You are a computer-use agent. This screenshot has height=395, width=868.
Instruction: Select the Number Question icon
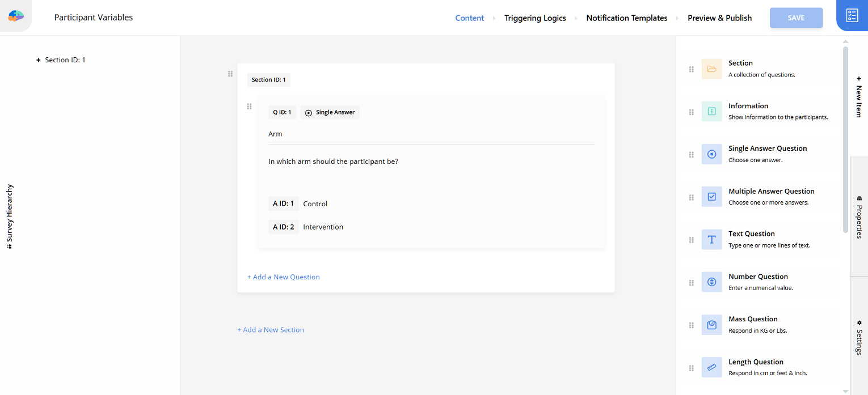tap(711, 282)
